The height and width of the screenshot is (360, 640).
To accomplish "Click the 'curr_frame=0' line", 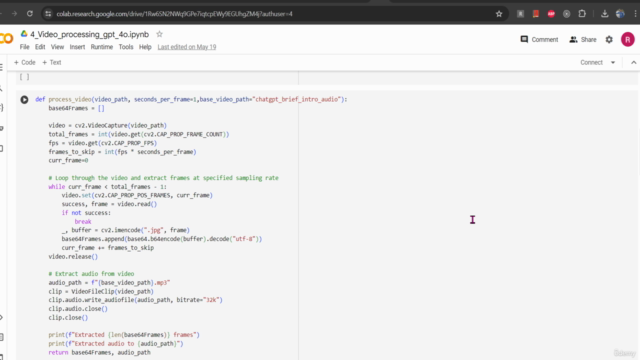I will 68,160.
